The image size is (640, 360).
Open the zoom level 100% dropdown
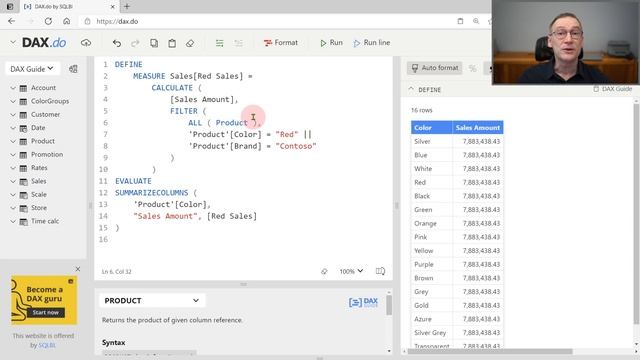click(x=351, y=271)
